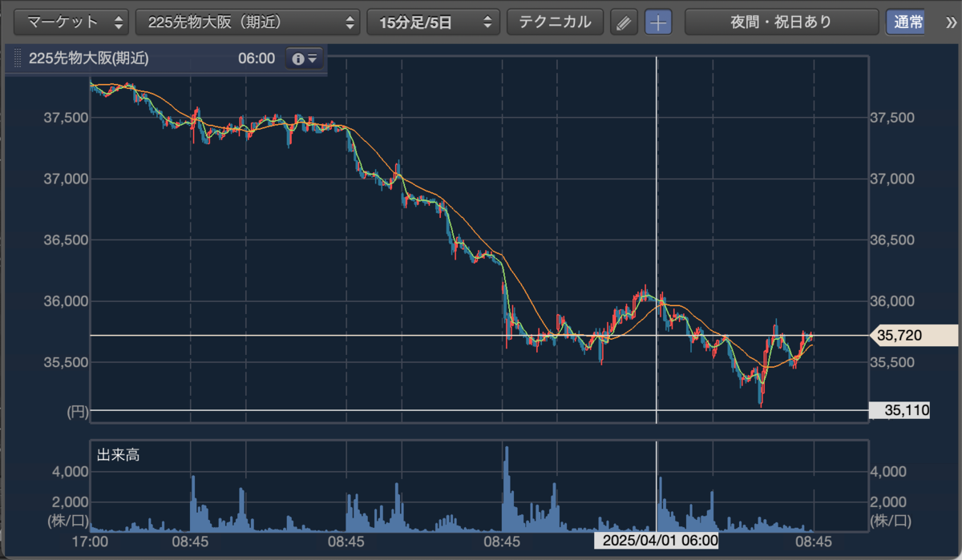Click the 35,110 crosshair price label
This screenshot has height=560, width=962.
coord(900,410)
